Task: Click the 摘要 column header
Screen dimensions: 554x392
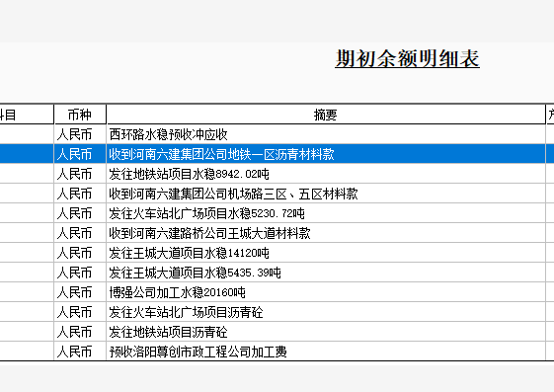Action: pyautogui.click(x=326, y=115)
